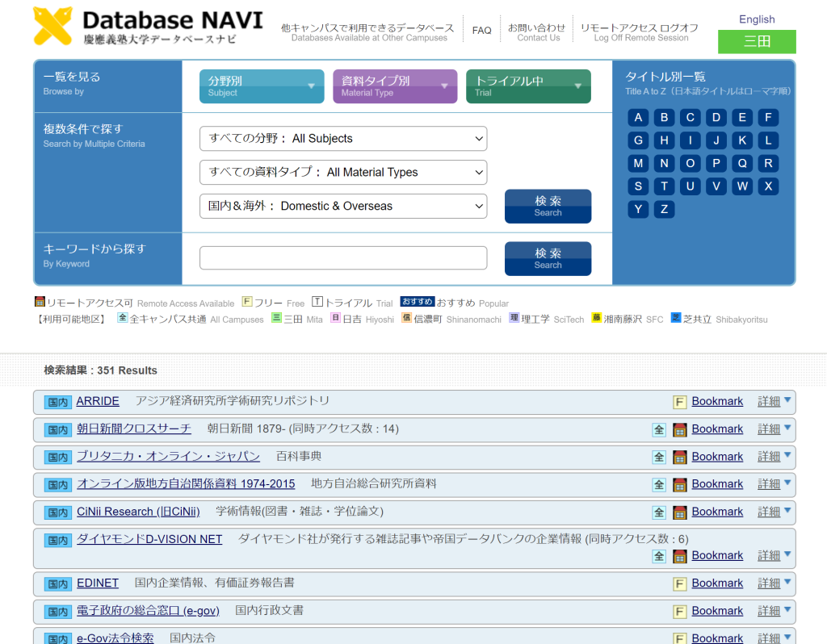The width and height of the screenshot is (827, 644).
Task: Open the All Subjects combo box
Action: pyautogui.click(x=343, y=139)
